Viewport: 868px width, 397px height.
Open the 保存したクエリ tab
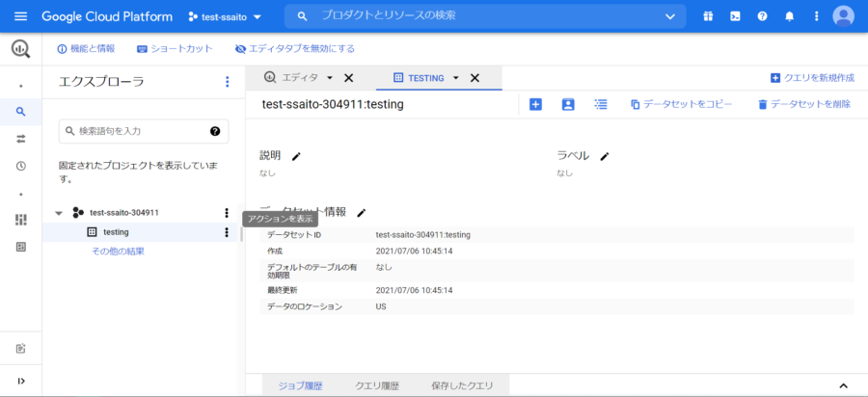462,385
